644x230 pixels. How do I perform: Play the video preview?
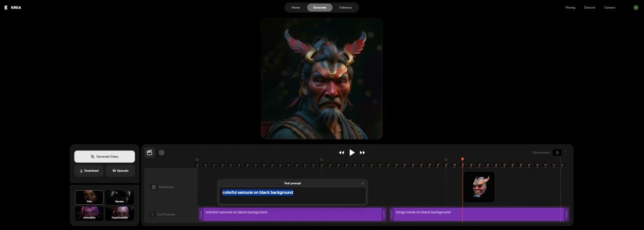click(352, 152)
